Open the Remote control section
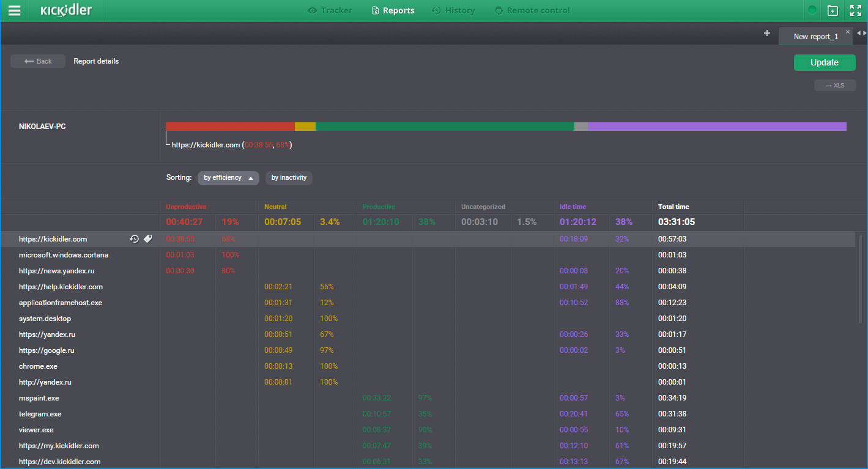Image resolution: width=868 pixels, height=469 pixels. 532,10
